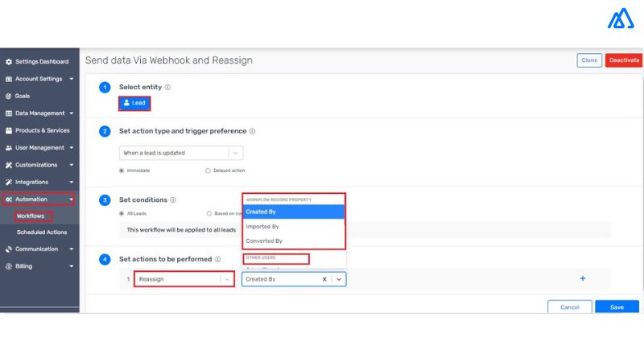Open Workflows in the sidebar

[x=31, y=216]
